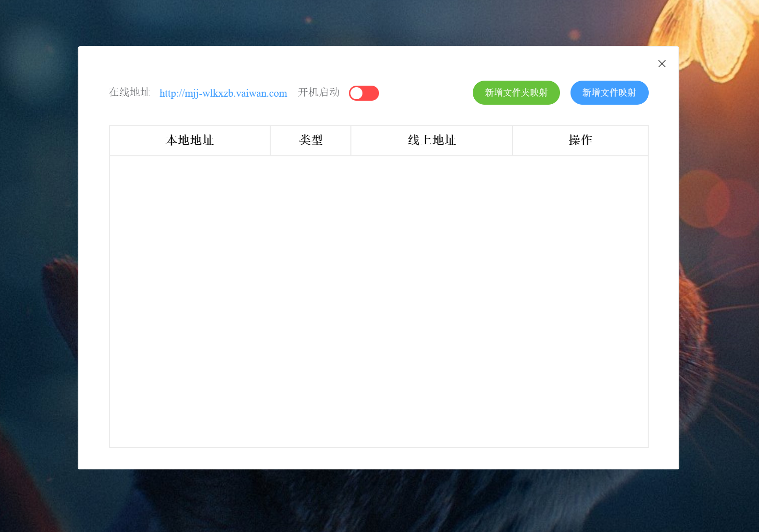Click the 开机启动 label text

click(x=318, y=93)
